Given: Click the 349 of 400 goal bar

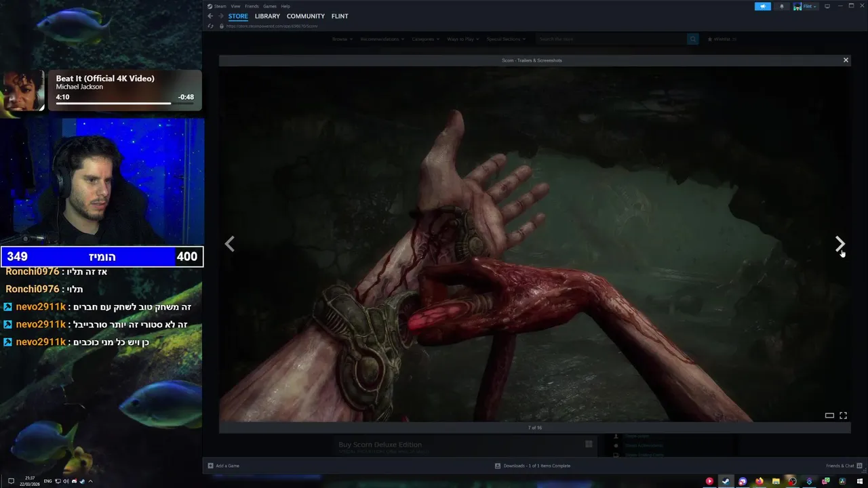Looking at the screenshot, I should pyautogui.click(x=102, y=257).
